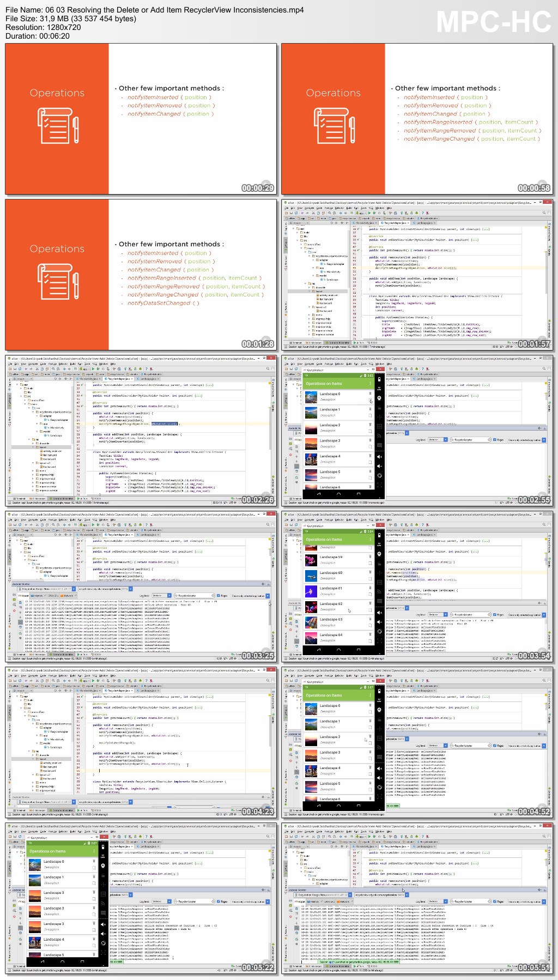Screen dimensions: 558x980
Task: Delete Landscape 4 via trash icon, 00:05:22 frame
Action: click(94, 939)
